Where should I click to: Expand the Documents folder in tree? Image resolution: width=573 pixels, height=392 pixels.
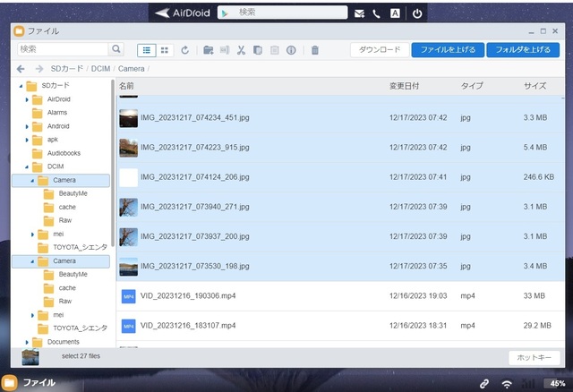pyautogui.click(x=27, y=342)
